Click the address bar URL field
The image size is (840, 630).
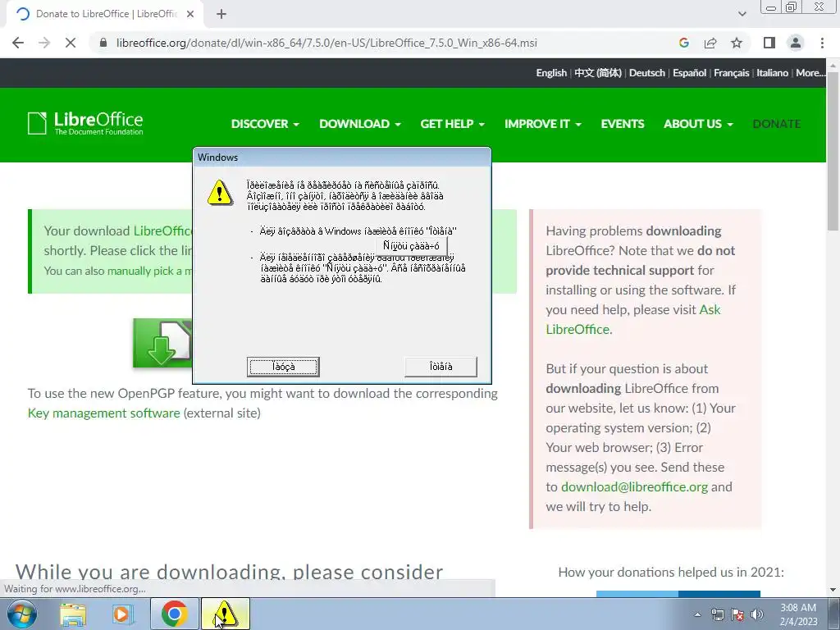326,43
